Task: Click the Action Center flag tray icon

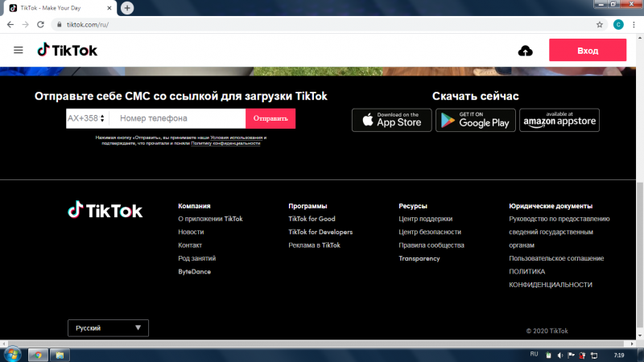Action: coord(571,355)
